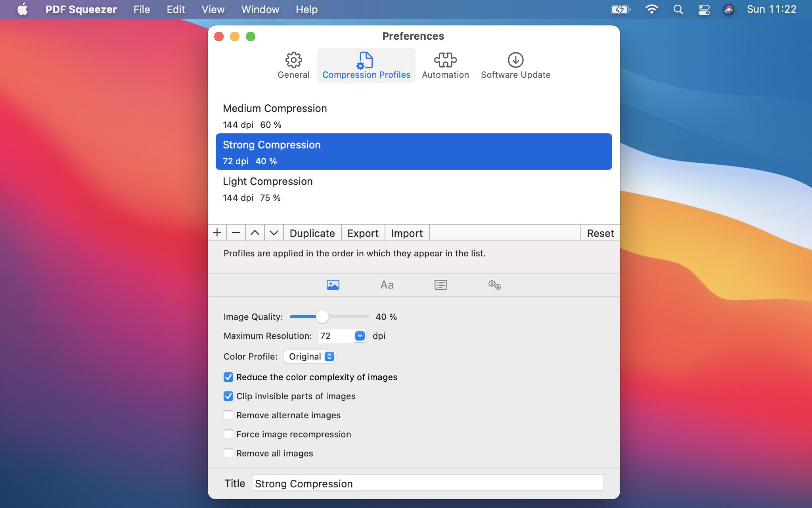812x508 pixels.
Task: Click the Apple menu icon
Action: click(x=23, y=10)
